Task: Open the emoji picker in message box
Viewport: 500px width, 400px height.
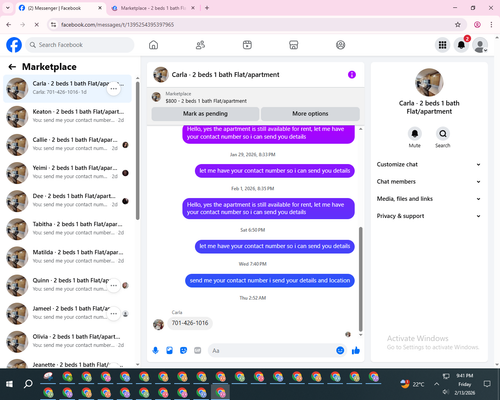Action: tap(340, 350)
